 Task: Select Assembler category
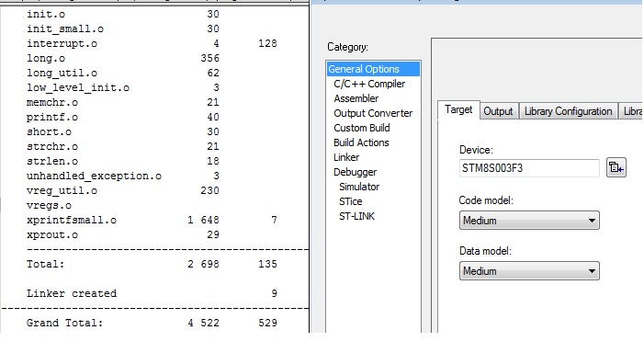point(356,98)
